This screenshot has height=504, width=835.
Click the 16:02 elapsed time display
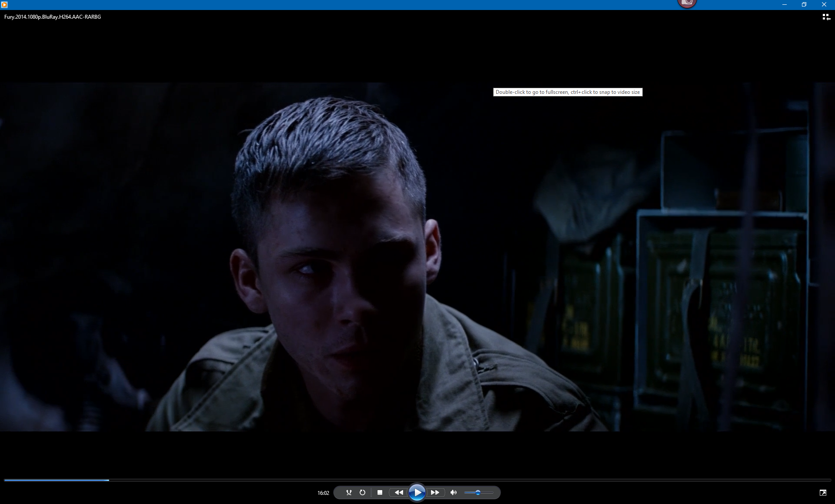coord(323,493)
